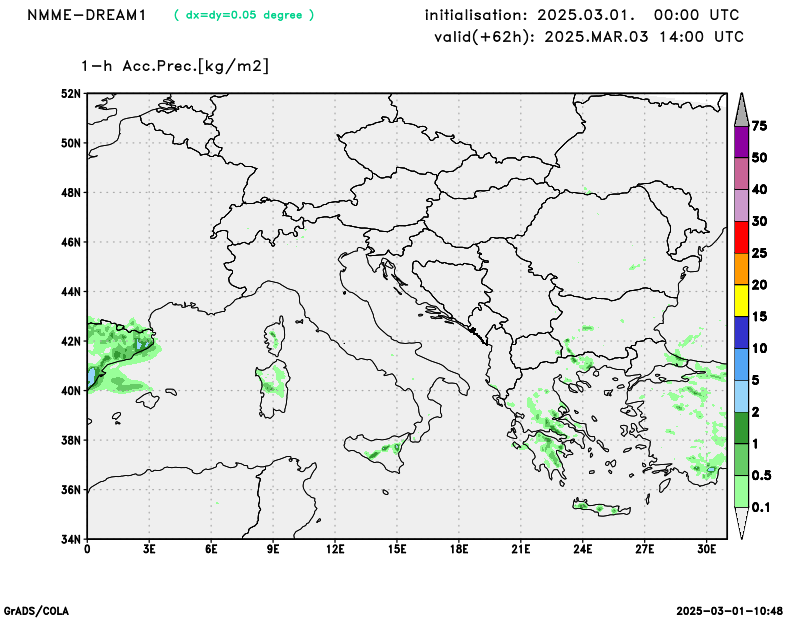The width and height of the screenshot is (800, 618).
Task: Click the 44N latitude label
Action: coord(71,291)
